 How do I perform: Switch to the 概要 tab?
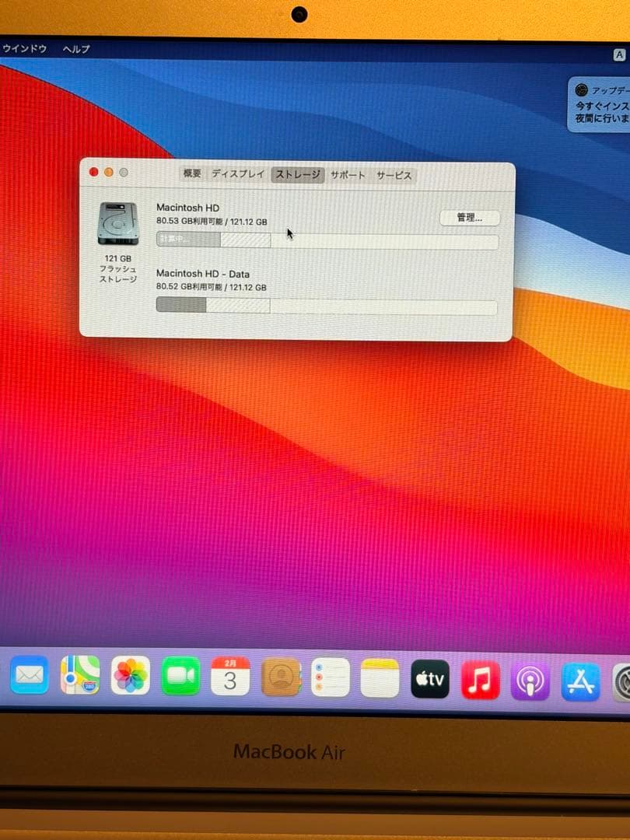pos(191,175)
